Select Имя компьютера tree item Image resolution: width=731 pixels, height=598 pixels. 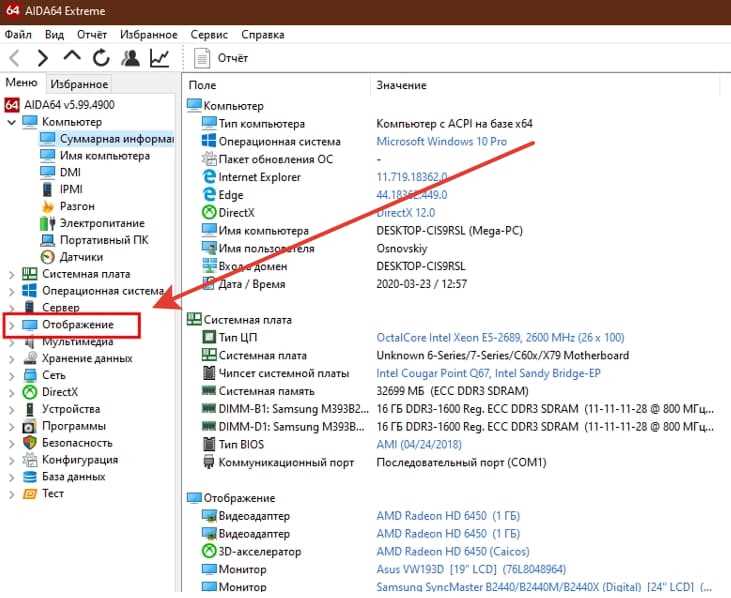click(x=95, y=156)
